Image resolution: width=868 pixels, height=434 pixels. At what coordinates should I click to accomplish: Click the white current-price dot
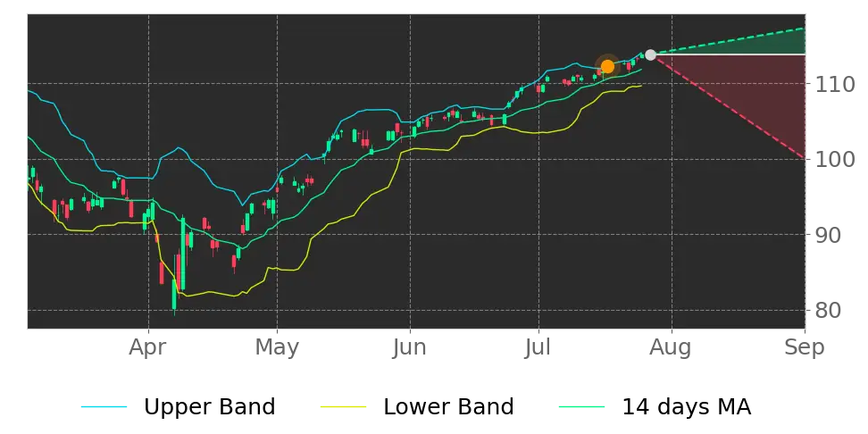650,54
